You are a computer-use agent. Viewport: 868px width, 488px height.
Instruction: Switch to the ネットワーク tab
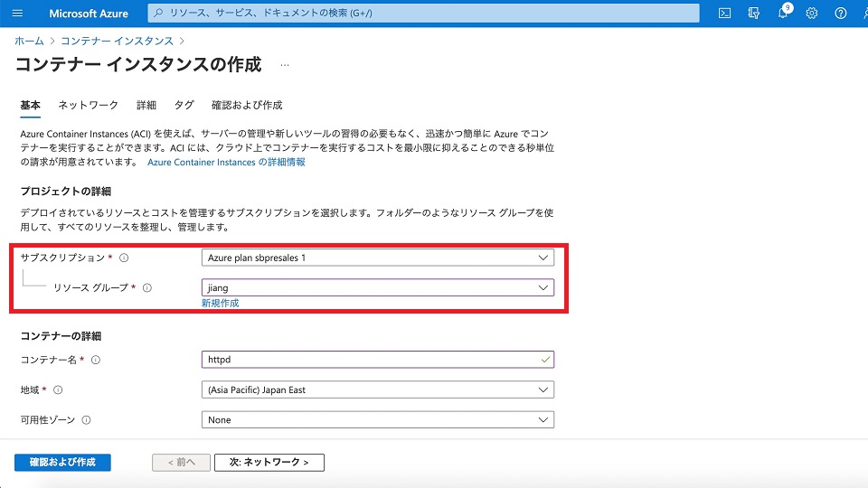tap(88, 105)
